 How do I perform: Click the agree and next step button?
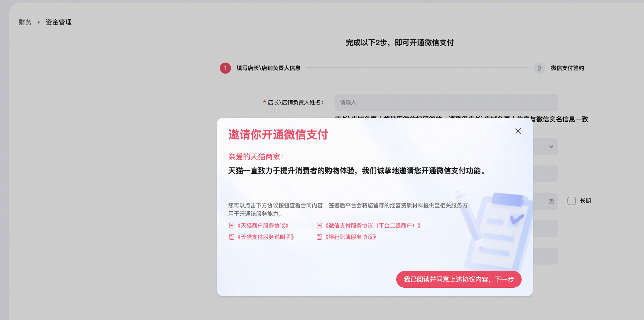(x=458, y=279)
